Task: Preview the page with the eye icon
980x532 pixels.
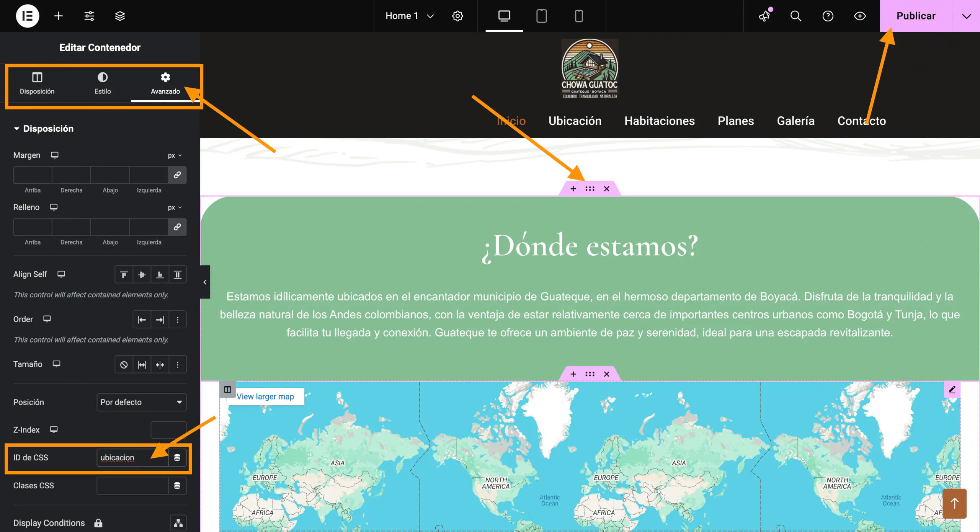Action: point(859,16)
